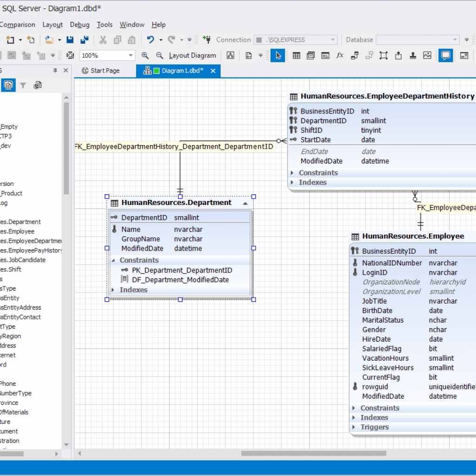Toggle the filter in the left explorer panel
The image size is (476, 476).
click(x=22, y=85)
